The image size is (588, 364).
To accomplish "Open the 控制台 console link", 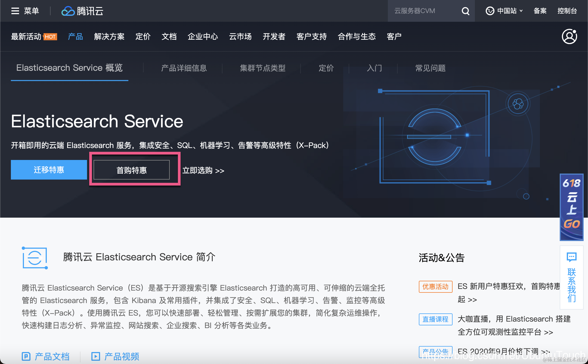I will 567,11.
